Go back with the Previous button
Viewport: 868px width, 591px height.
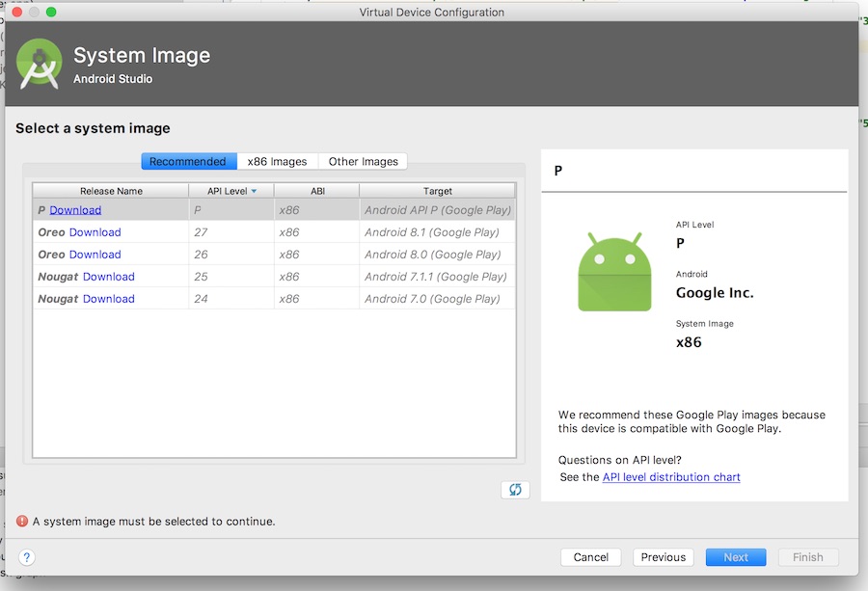tap(664, 557)
